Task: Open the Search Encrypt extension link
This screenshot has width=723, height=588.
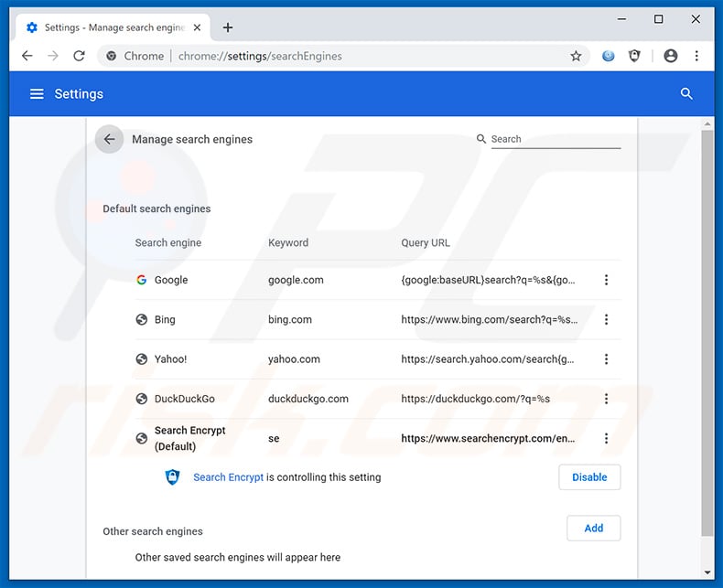Action: 228,477
